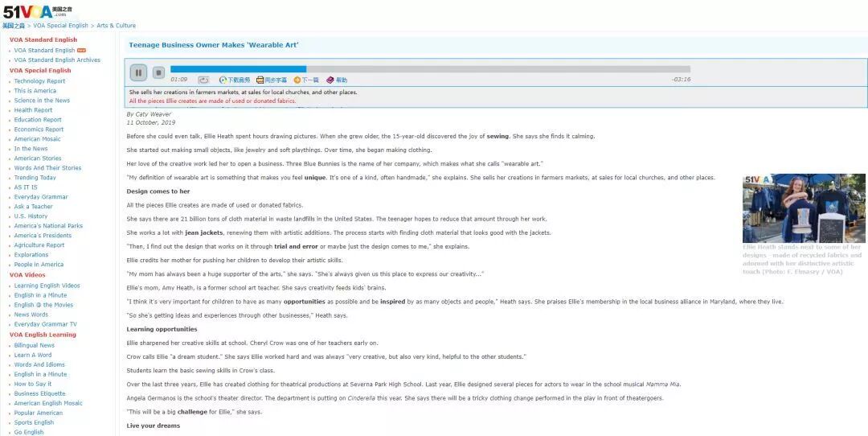The width and height of the screenshot is (868, 436).
Task: Open VOA Standard English with new badge
Action: pyautogui.click(x=44, y=51)
